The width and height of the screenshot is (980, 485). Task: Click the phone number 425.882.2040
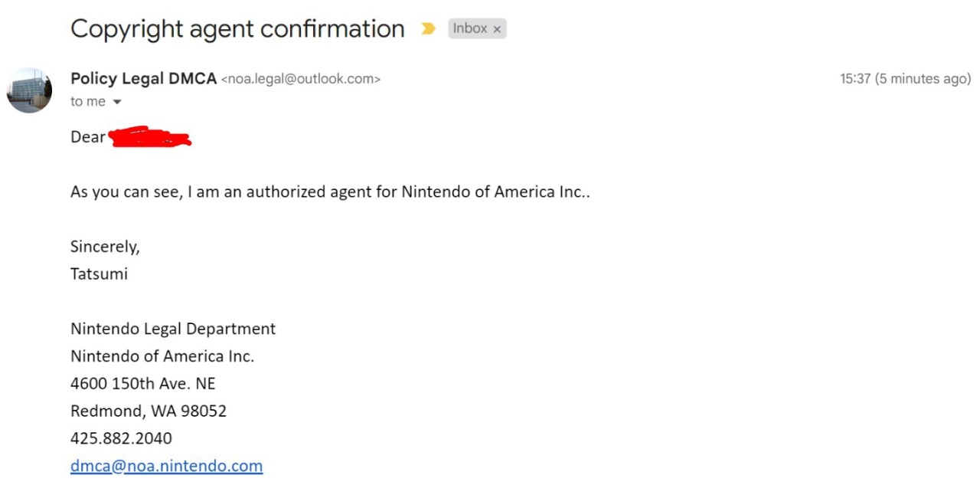point(121,438)
